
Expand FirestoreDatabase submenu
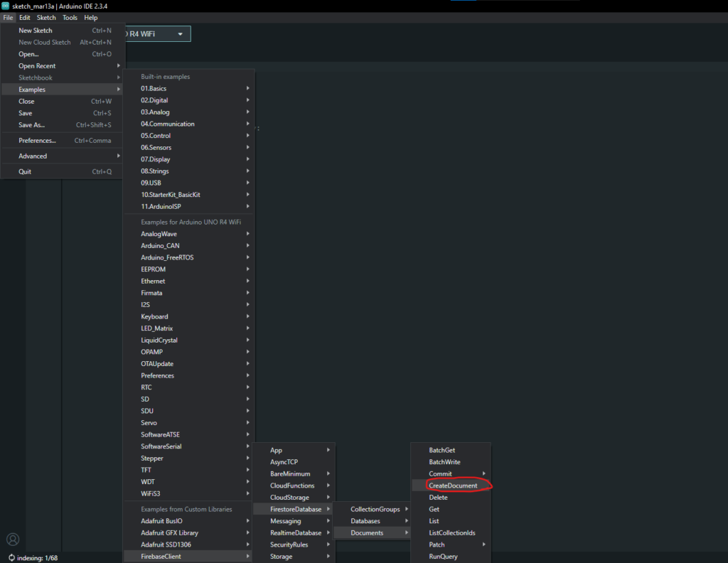(294, 510)
